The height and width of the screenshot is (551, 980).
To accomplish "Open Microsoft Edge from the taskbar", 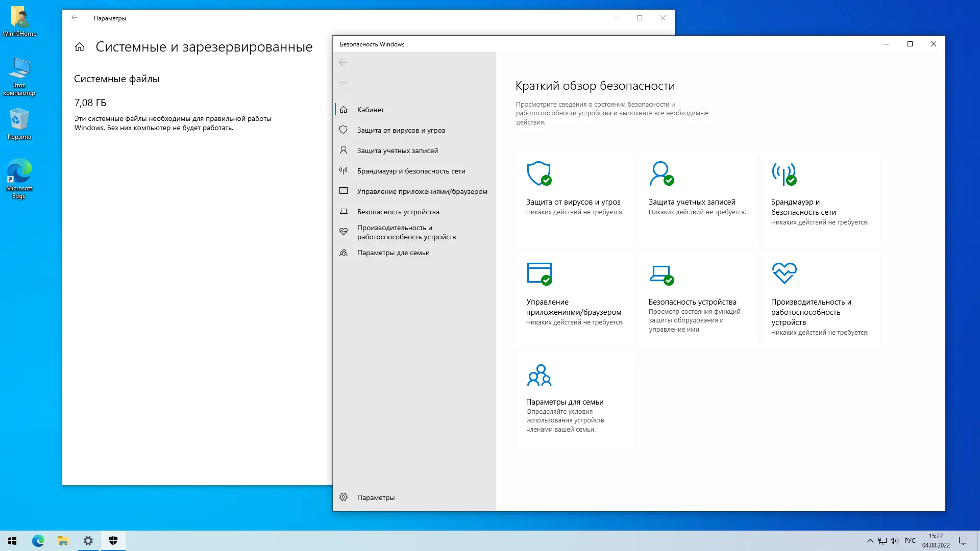I will pyautogui.click(x=38, y=541).
